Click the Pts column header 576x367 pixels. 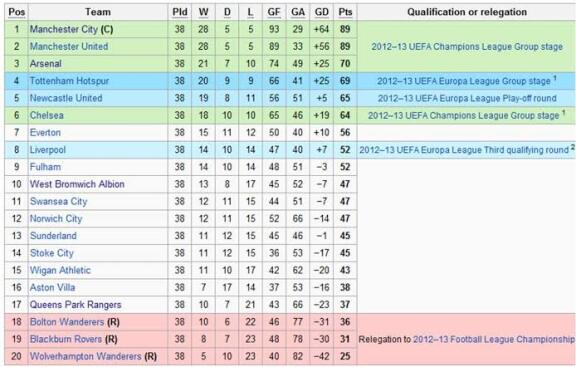coord(345,12)
